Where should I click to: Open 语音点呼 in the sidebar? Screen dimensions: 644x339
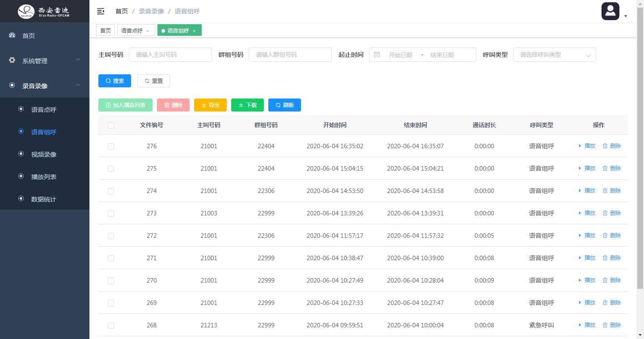pyautogui.click(x=45, y=109)
